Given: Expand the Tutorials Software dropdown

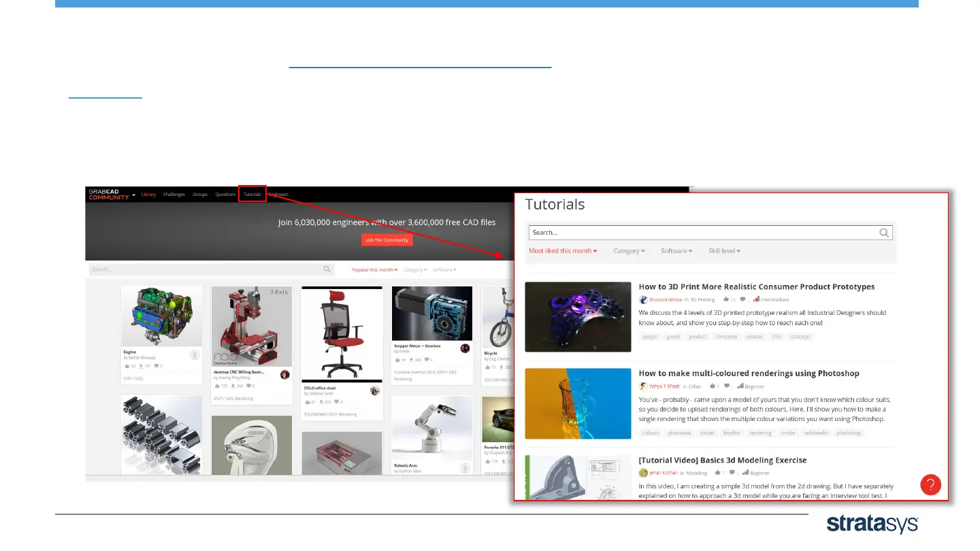Looking at the screenshot, I should tap(677, 251).
